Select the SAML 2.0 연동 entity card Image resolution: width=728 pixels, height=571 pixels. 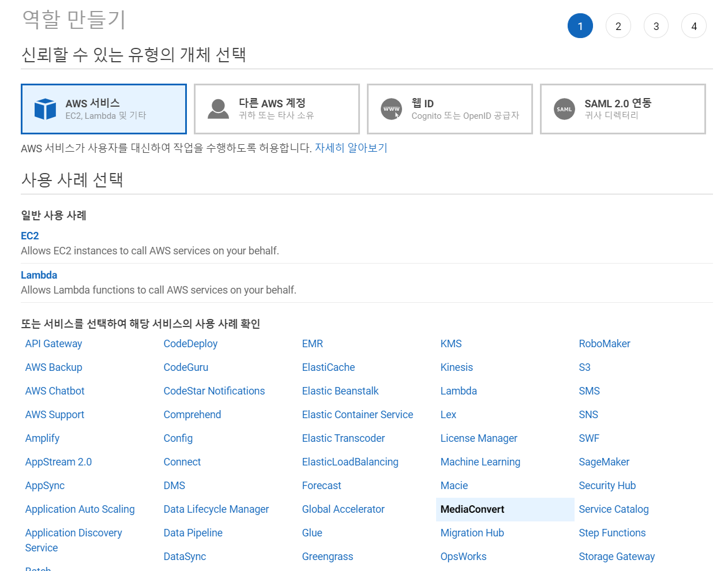623,109
